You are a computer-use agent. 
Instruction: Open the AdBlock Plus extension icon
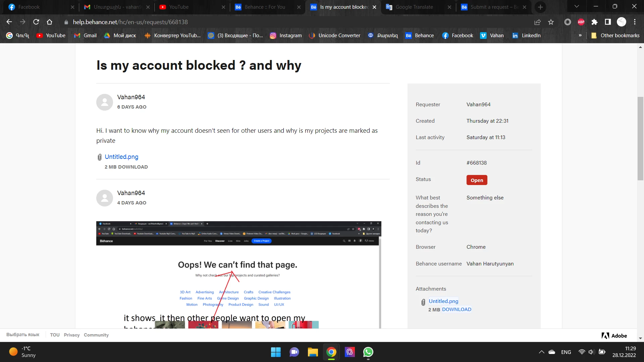click(x=581, y=22)
